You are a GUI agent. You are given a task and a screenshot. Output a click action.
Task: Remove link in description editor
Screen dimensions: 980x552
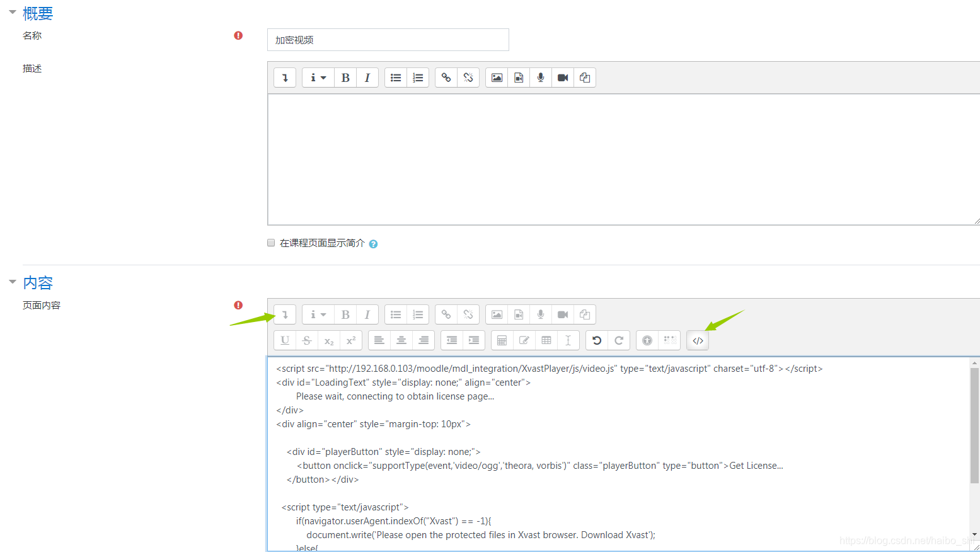[468, 78]
